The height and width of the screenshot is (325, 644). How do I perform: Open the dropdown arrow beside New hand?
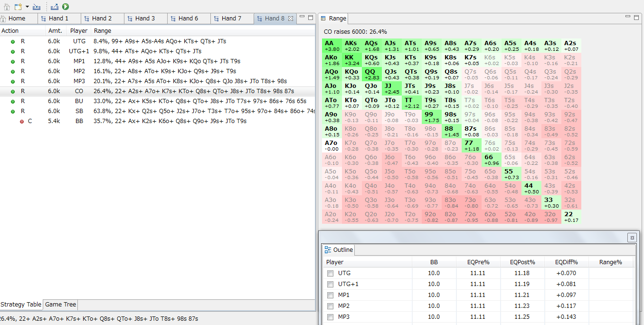[x=27, y=7]
